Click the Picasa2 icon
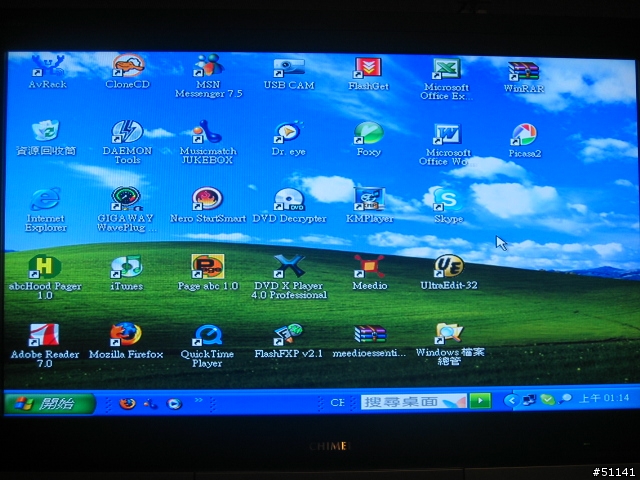640x480 pixels. (525, 141)
